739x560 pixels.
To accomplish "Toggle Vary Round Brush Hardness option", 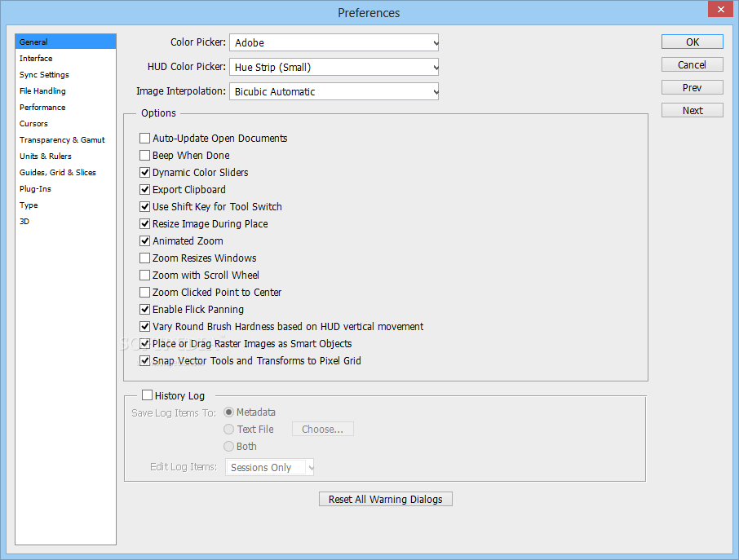I will [x=144, y=326].
